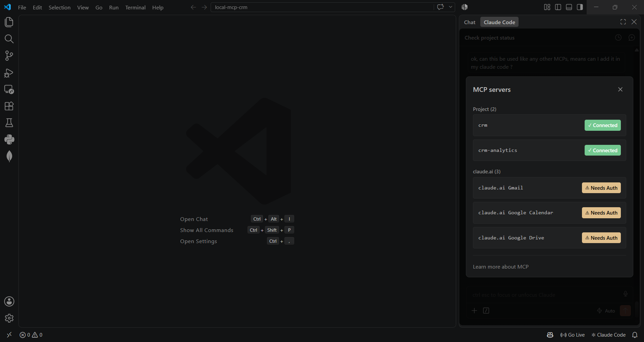Click the local-mcp-crm command center search box
644x342 pixels.
(322, 7)
